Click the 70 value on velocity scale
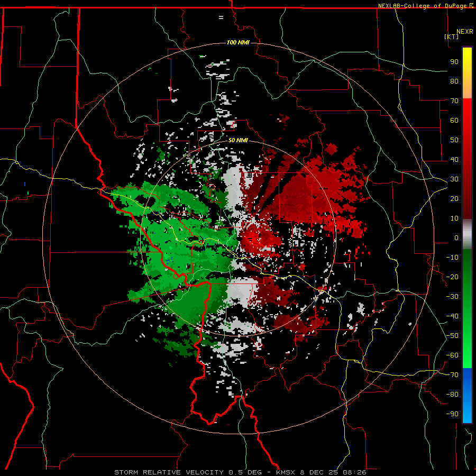This screenshot has width=476, height=476. pos(454,101)
